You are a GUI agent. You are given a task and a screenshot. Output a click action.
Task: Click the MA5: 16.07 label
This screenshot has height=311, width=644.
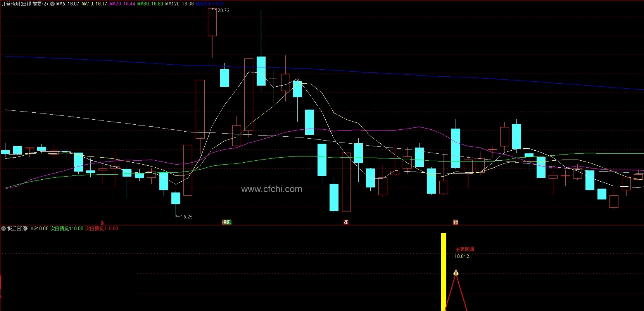tap(67, 4)
